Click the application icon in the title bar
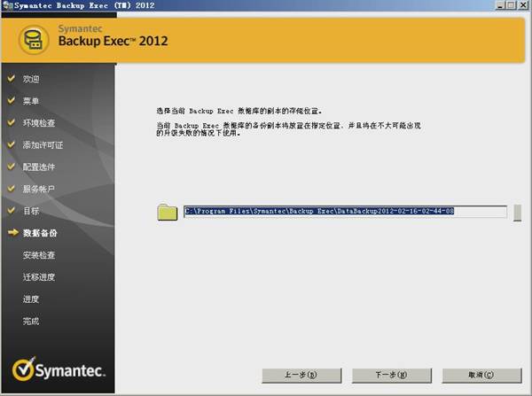The width and height of the screenshot is (532, 396). coord(7,6)
